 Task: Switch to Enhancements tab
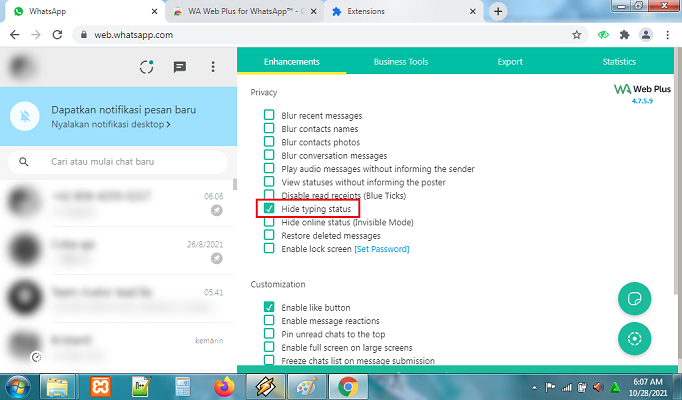[x=291, y=62]
